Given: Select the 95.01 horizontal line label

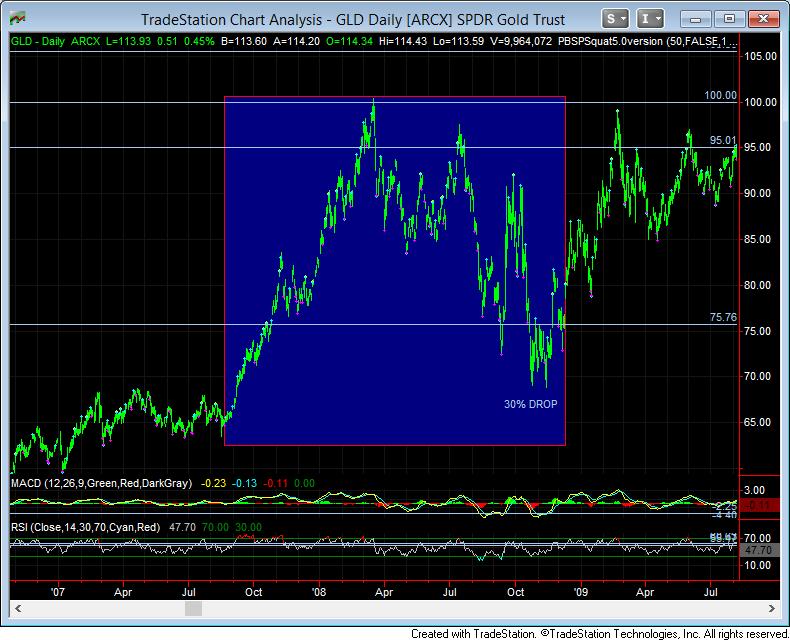Looking at the screenshot, I should point(723,140).
